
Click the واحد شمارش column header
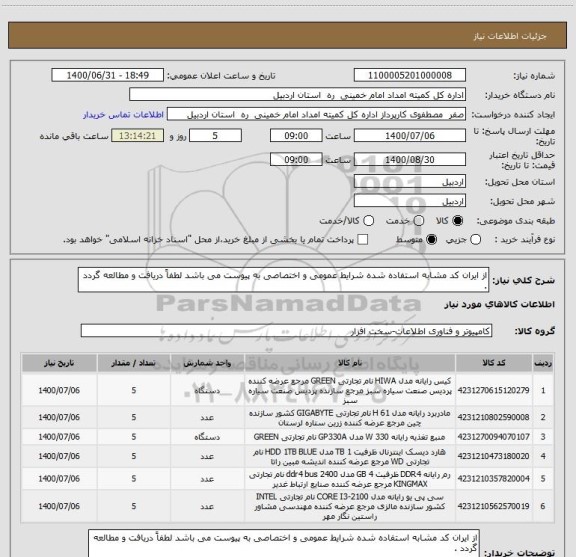tap(207, 363)
